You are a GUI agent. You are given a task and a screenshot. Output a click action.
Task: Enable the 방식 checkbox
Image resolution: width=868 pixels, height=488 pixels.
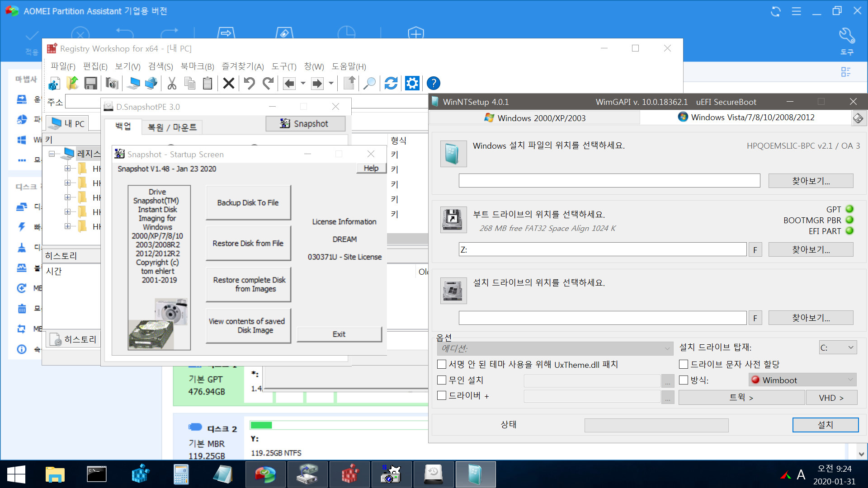point(684,380)
